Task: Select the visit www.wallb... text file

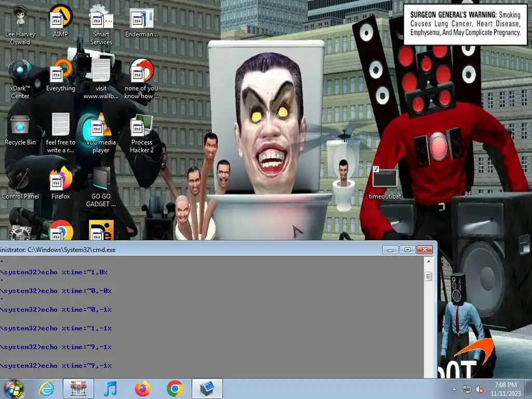Action: click(101, 79)
